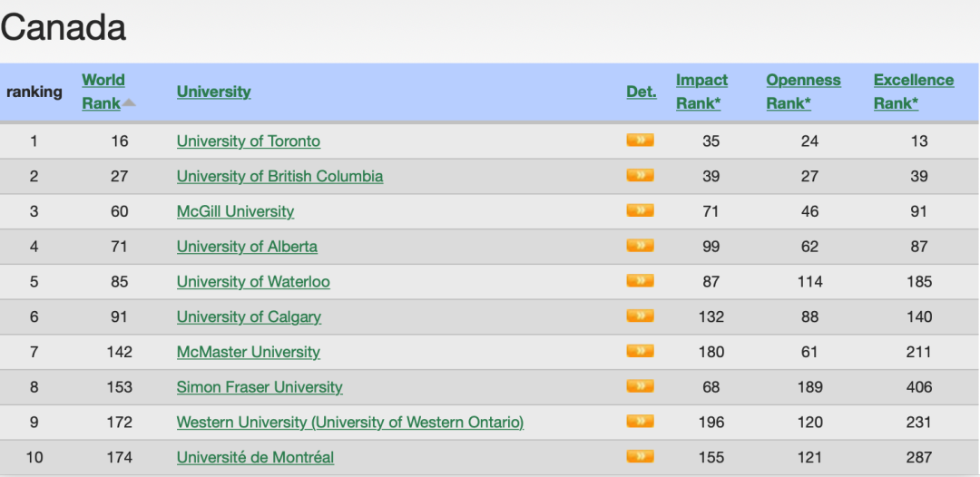Sort by Excellence Rank column header
The width and height of the screenshot is (980, 477).
(x=914, y=92)
